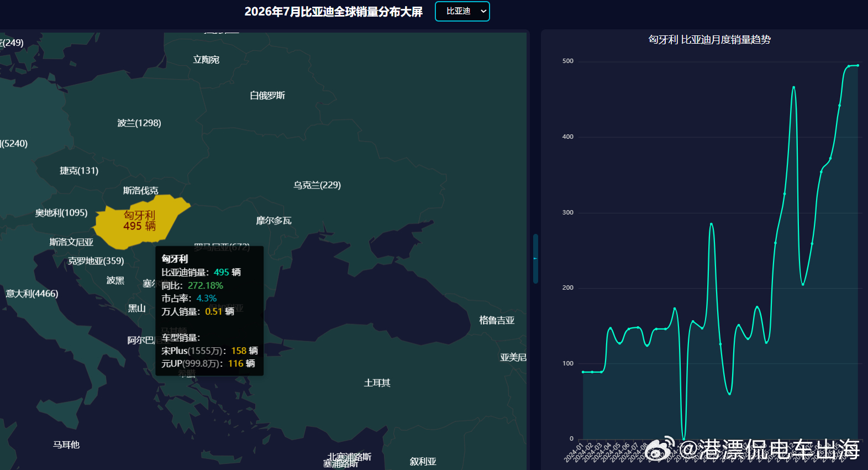
Task: Click the 300 y-axis label
Action: (x=568, y=212)
